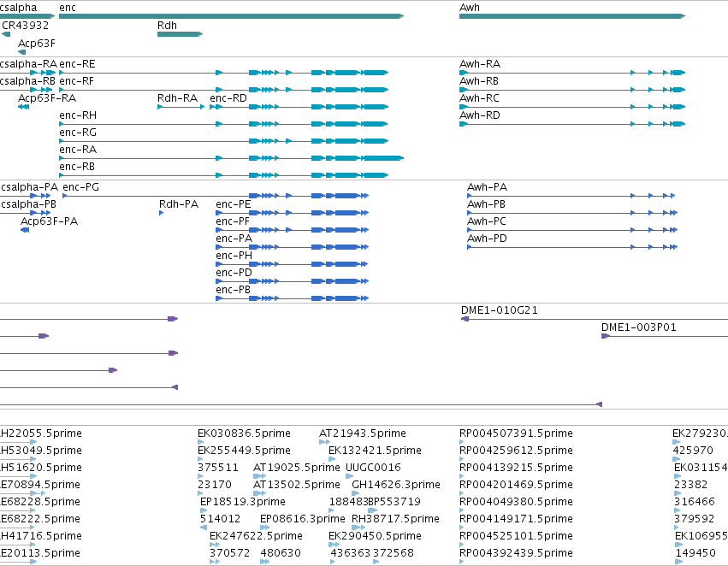Open transcript csalpha-RA label

tap(28, 63)
